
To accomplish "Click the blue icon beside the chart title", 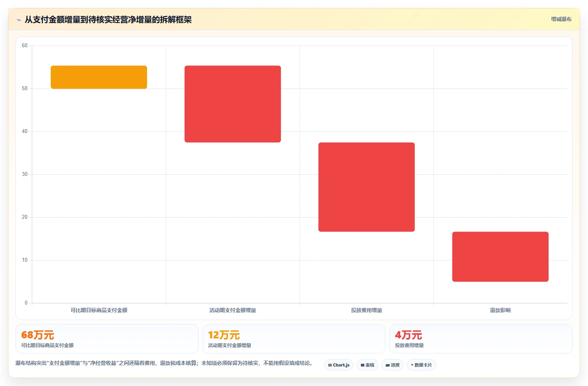I will [x=19, y=20].
